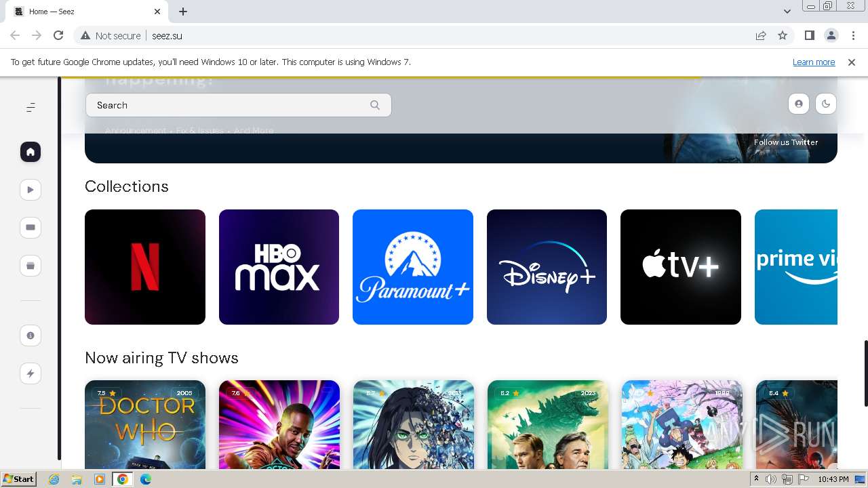Open Windows Media Player taskbar icon
Screen dimensions: 868x488
pyautogui.click(x=100, y=479)
